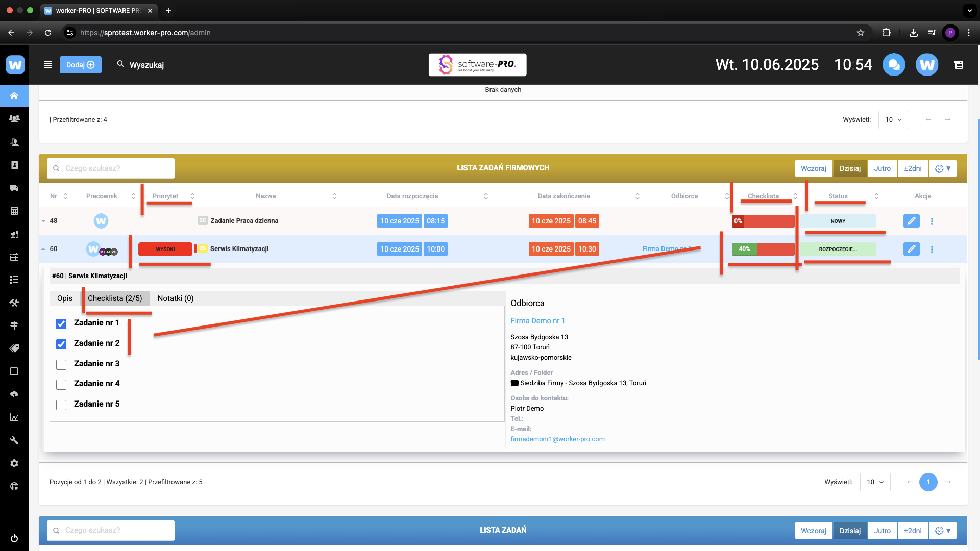Check the Zadanie nr 3 checkbox
The width and height of the screenshot is (980, 551).
(61, 365)
